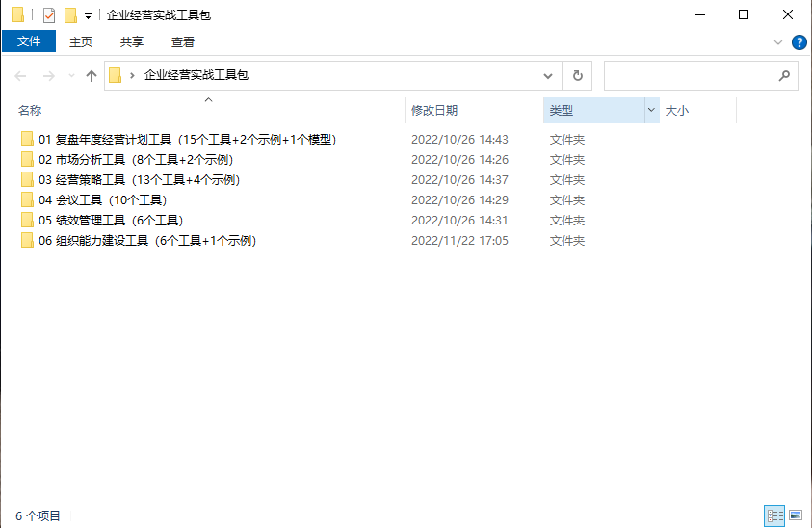
Task: Select folder 03 经营策略工具
Action: point(140,180)
